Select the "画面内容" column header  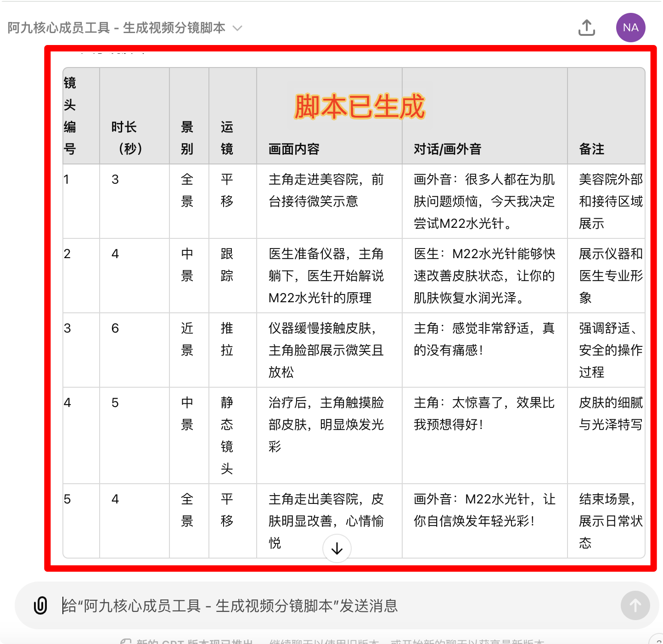[x=293, y=149]
